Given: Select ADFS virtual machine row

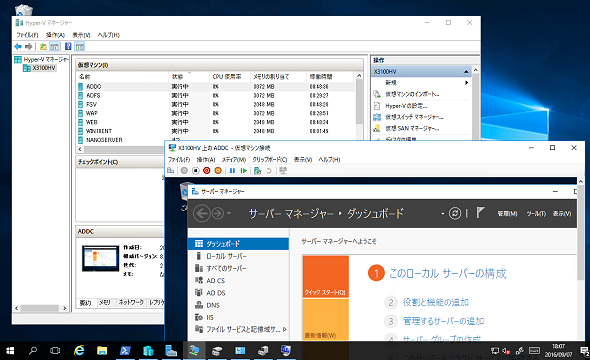Looking at the screenshot, I should click(x=216, y=96).
